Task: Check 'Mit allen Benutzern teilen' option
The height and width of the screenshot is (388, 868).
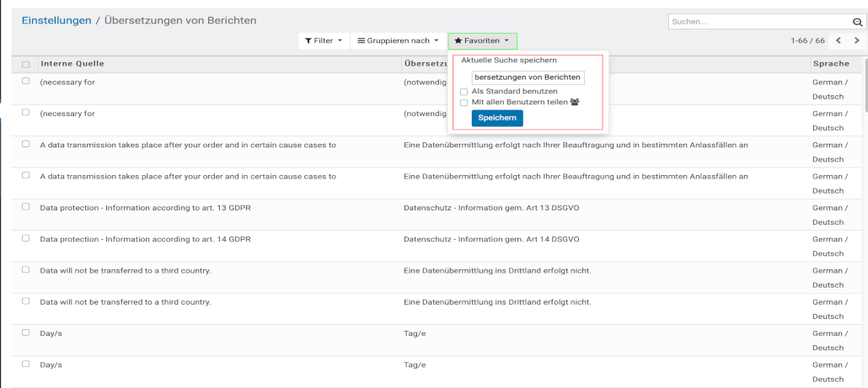Action: (x=464, y=102)
